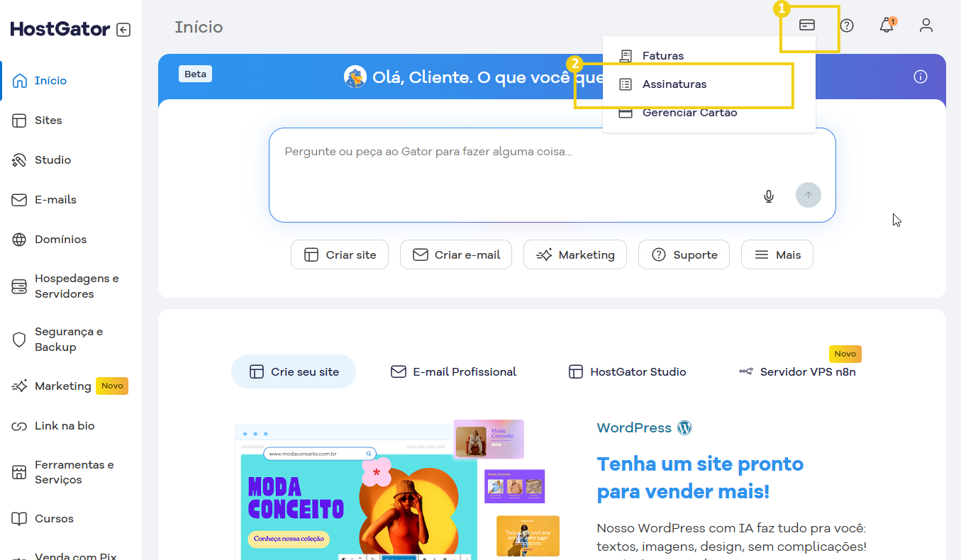This screenshot has height=560, width=961.
Task: Collapse the HostGator sidebar with arrow icon
Action: point(123,30)
